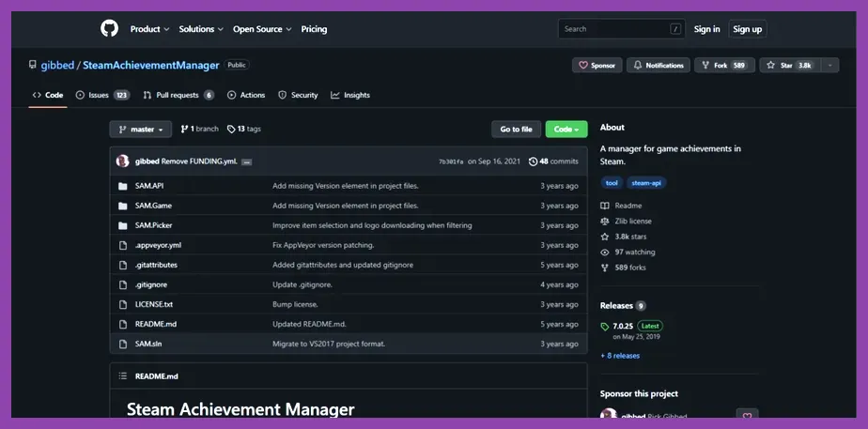Image resolution: width=868 pixels, height=429 pixels.
Task: Open 'Fix AppVeyor version patching' commit message
Action: tap(323, 245)
